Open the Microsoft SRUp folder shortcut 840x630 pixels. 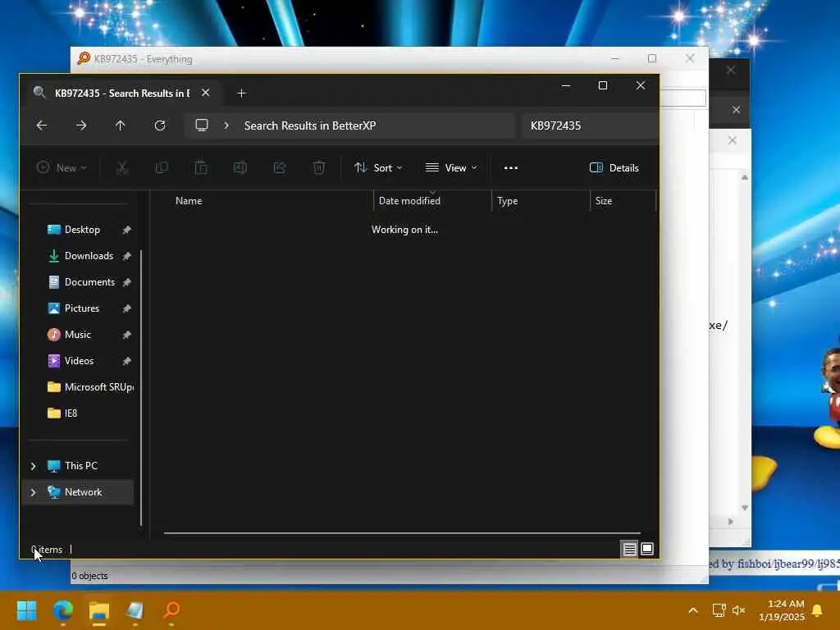[x=90, y=387]
